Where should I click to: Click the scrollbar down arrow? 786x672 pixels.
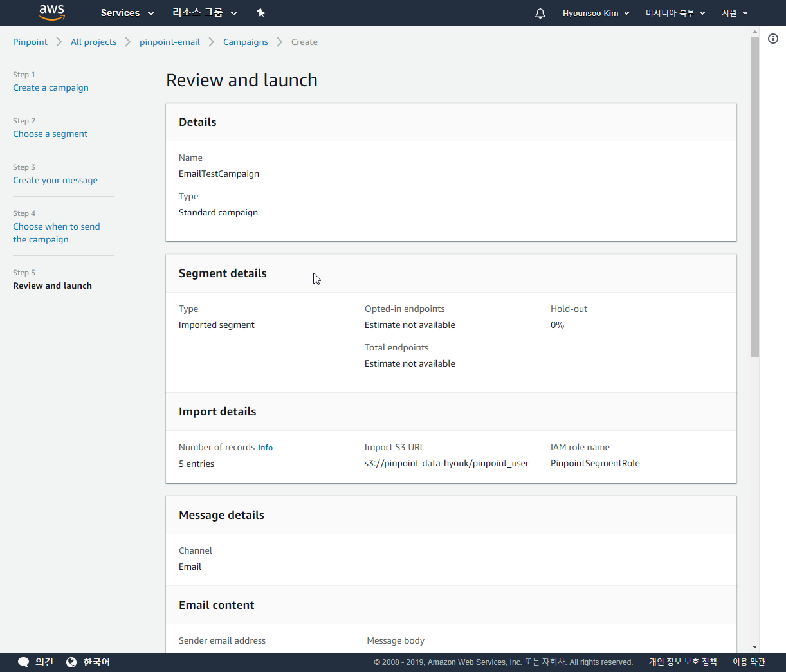pyautogui.click(x=754, y=647)
